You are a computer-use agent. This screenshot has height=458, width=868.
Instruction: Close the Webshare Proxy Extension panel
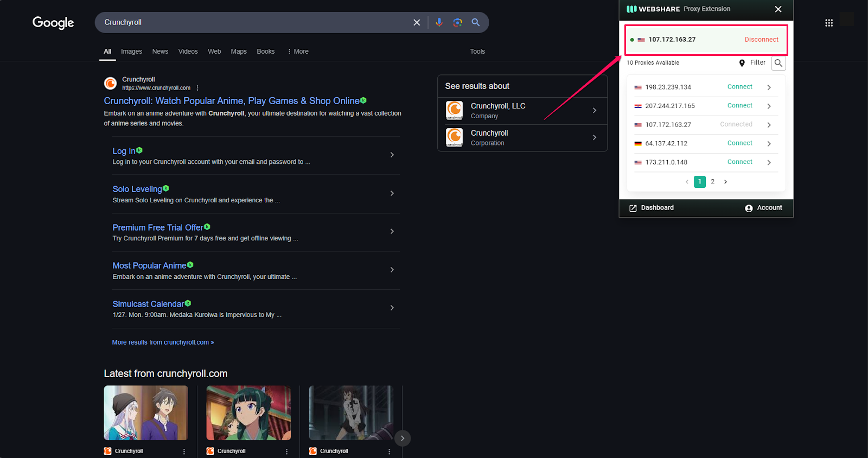(778, 9)
